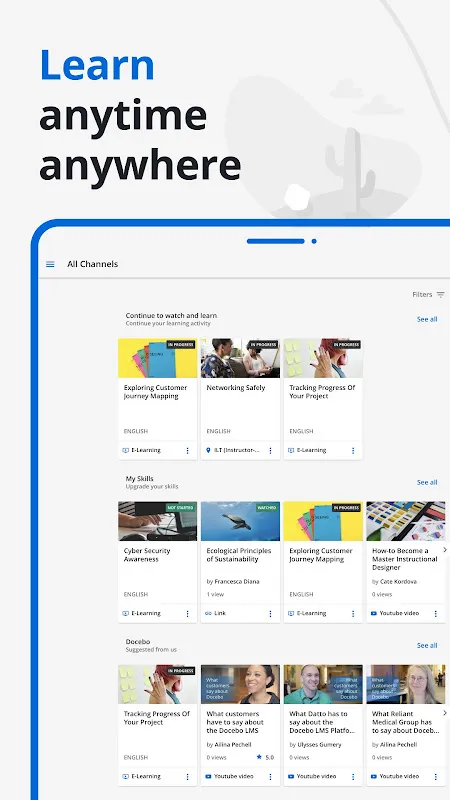Click See all for My Skills

coord(427,482)
